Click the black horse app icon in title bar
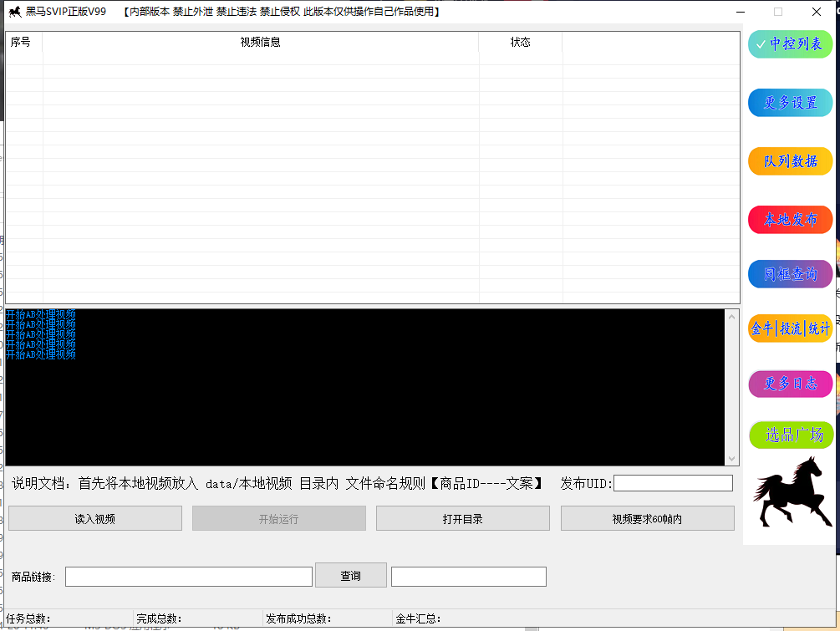 [x=14, y=12]
